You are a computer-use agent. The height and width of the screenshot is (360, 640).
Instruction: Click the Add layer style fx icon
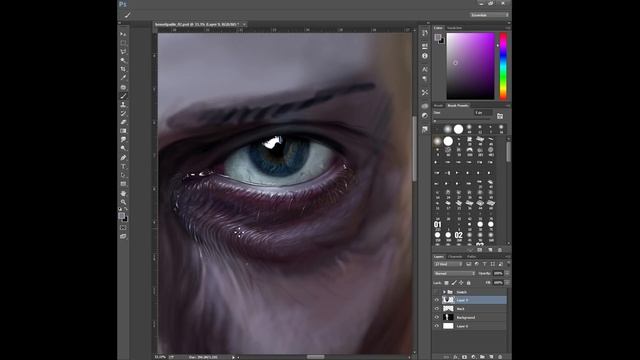point(455,357)
